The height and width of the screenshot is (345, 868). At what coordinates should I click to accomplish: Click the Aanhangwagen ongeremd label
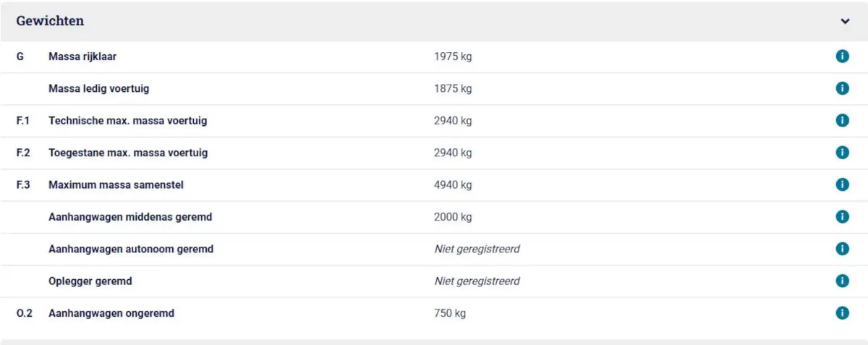tap(111, 313)
